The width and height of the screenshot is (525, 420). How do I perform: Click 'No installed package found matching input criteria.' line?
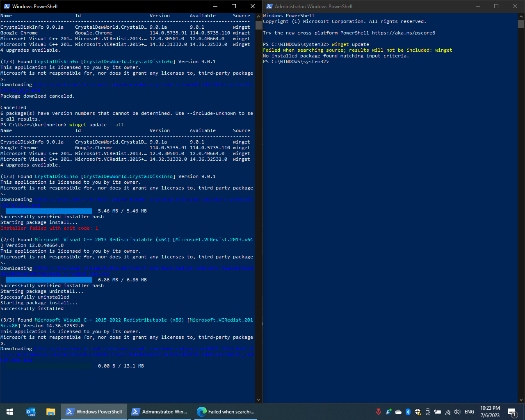[x=336, y=56]
